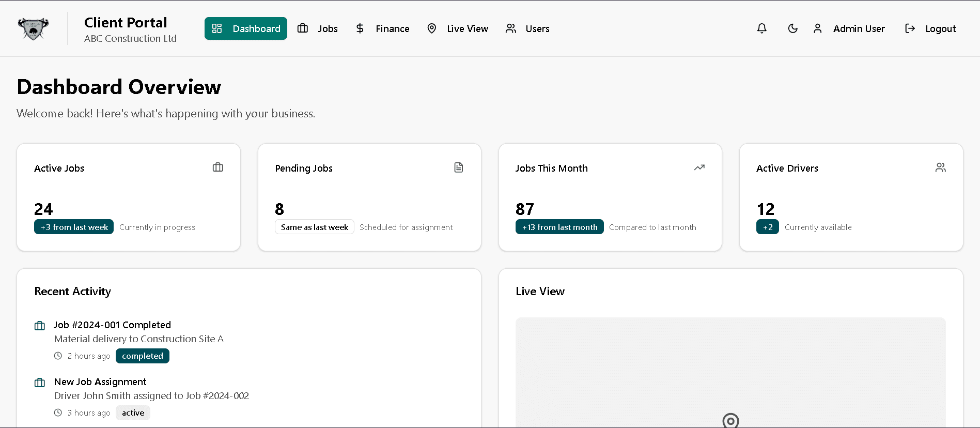Click the ABC Construction company logo
This screenshot has width=980, height=428.
point(33,28)
